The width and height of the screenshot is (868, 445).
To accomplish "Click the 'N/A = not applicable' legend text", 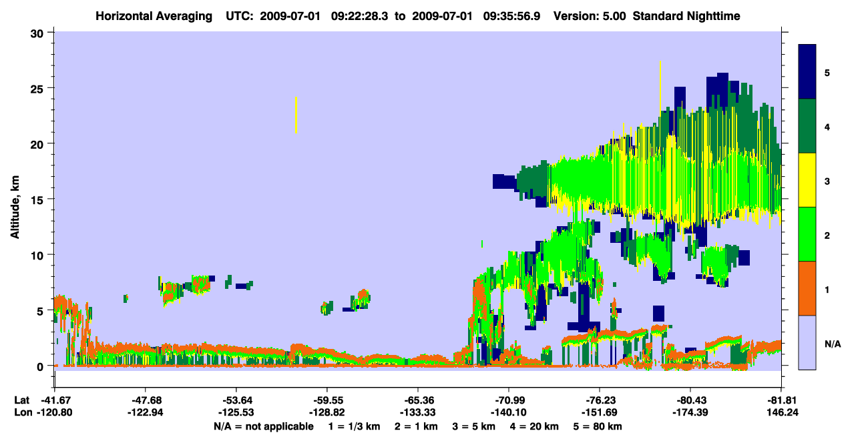I will click(264, 426).
